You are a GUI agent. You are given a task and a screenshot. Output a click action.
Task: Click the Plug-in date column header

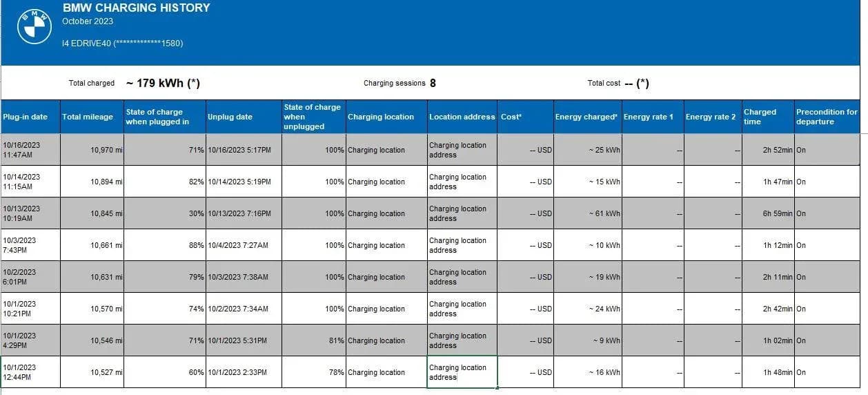point(30,117)
